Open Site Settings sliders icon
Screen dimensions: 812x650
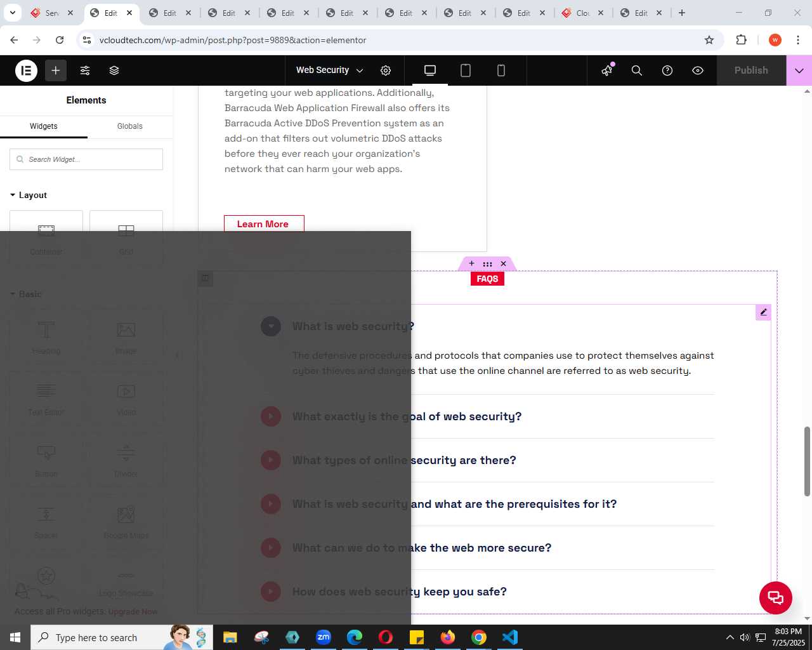click(x=85, y=70)
